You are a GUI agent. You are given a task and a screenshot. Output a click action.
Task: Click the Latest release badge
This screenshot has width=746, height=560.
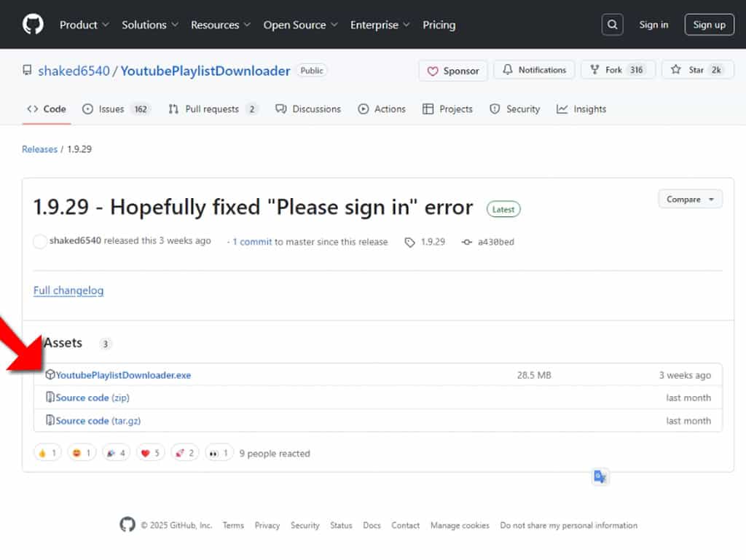click(x=503, y=209)
